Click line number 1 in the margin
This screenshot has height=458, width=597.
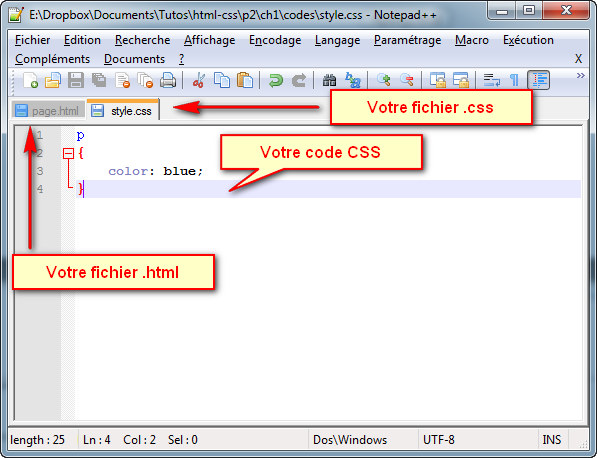coord(40,135)
